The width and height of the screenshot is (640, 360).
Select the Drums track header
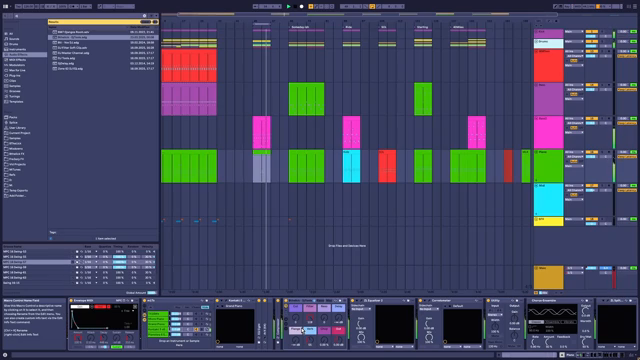pos(549,43)
